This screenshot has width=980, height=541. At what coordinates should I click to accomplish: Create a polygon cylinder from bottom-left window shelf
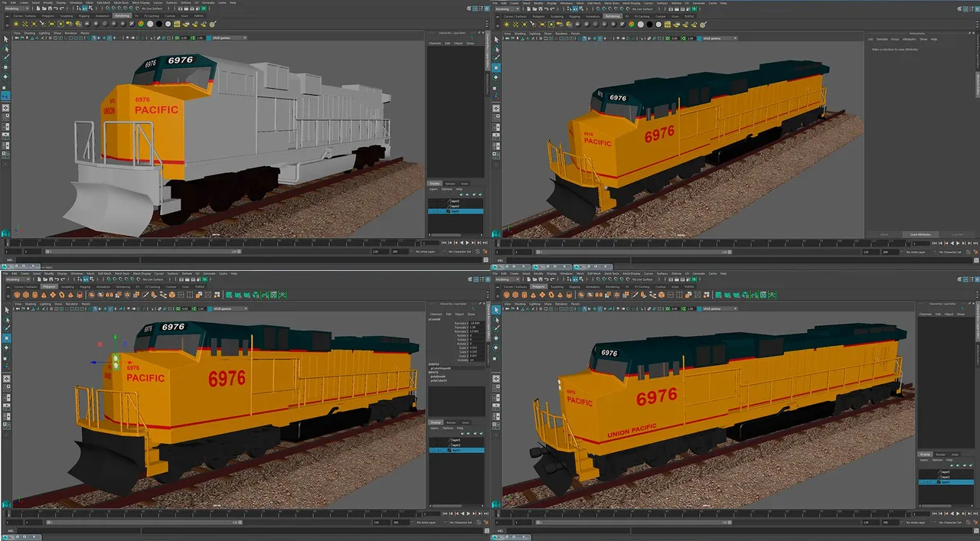point(34,295)
